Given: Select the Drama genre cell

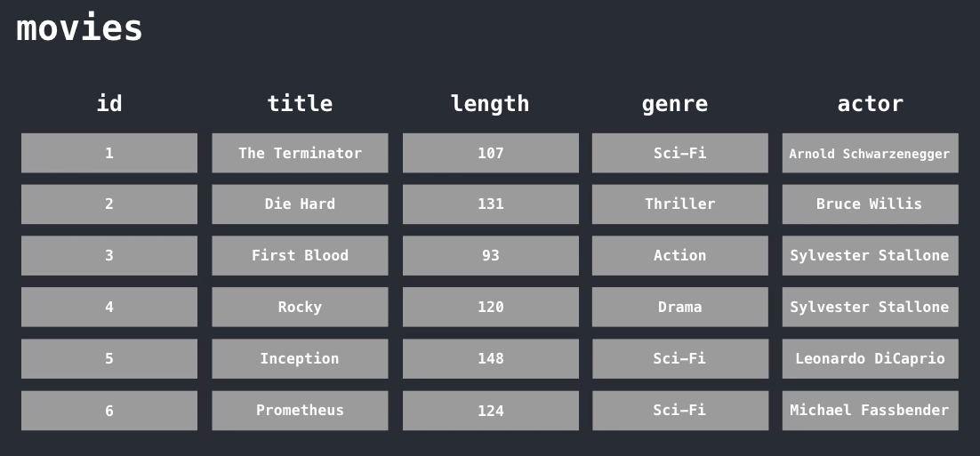Looking at the screenshot, I should tap(680, 307).
